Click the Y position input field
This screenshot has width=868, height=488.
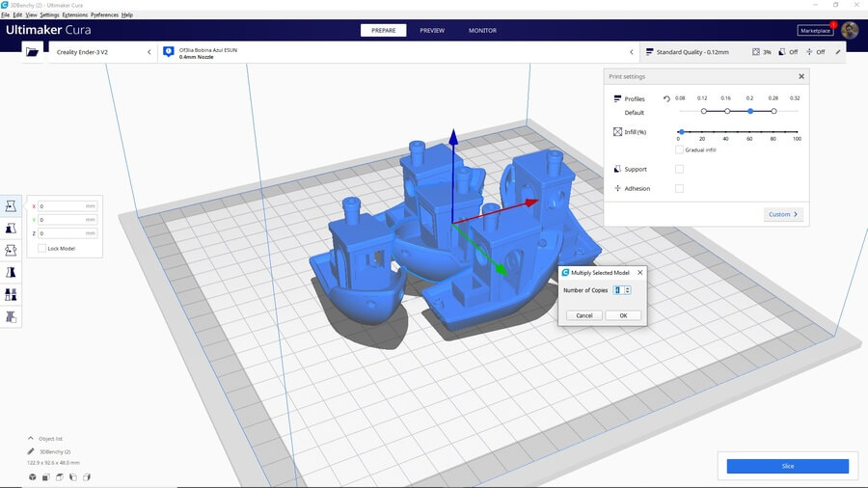coord(68,220)
